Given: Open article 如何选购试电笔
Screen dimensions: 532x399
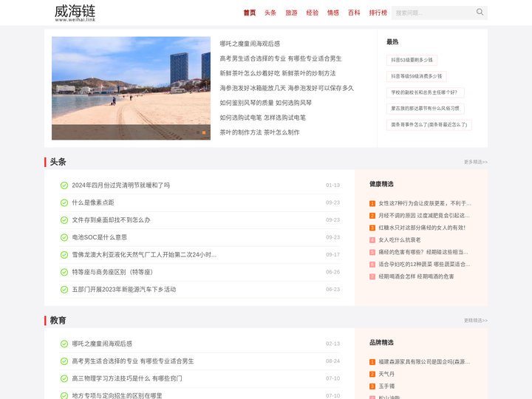Looking at the screenshot, I should (x=262, y=117).
